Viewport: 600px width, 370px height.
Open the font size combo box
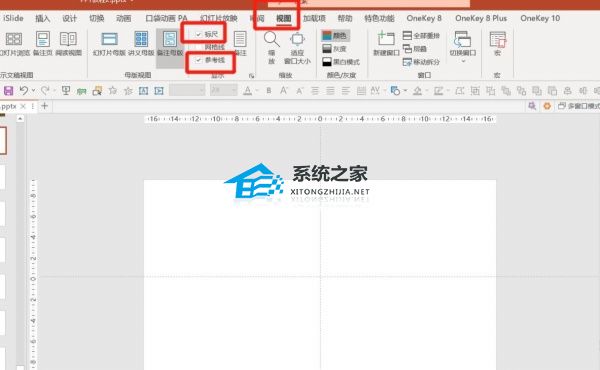coord(223,91)
